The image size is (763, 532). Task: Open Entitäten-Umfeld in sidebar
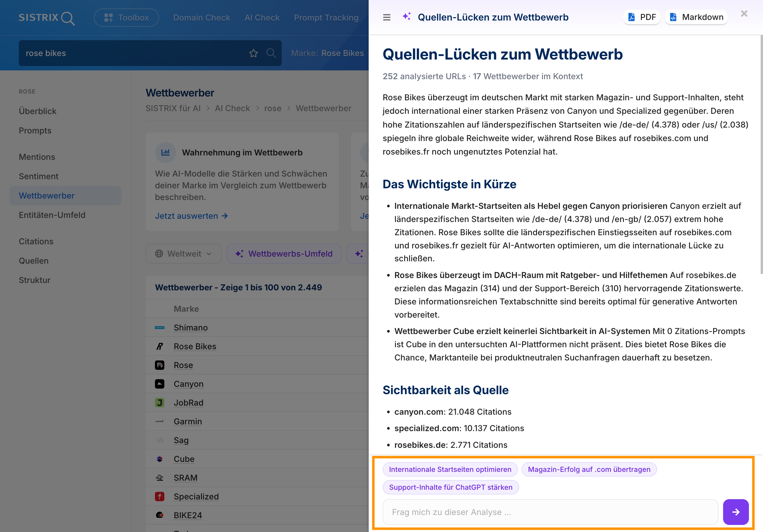coord(52,215)
